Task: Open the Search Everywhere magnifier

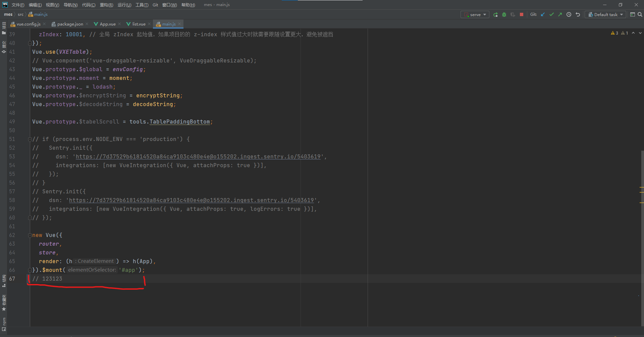Action: pos(640,14)
